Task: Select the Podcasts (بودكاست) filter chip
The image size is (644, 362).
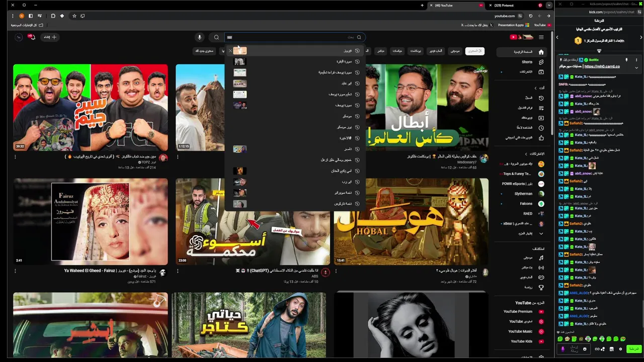Action: tap(416, 51)
